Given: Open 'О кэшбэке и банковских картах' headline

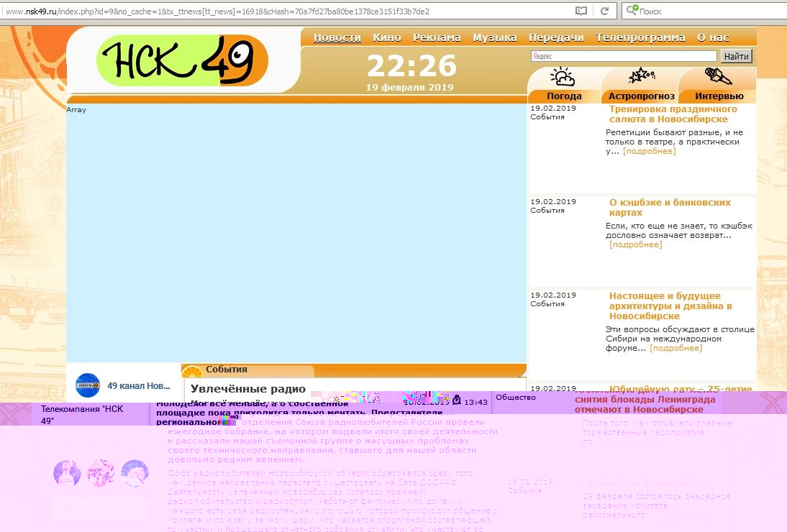Looking at the screenshot, I should [670, 208].
